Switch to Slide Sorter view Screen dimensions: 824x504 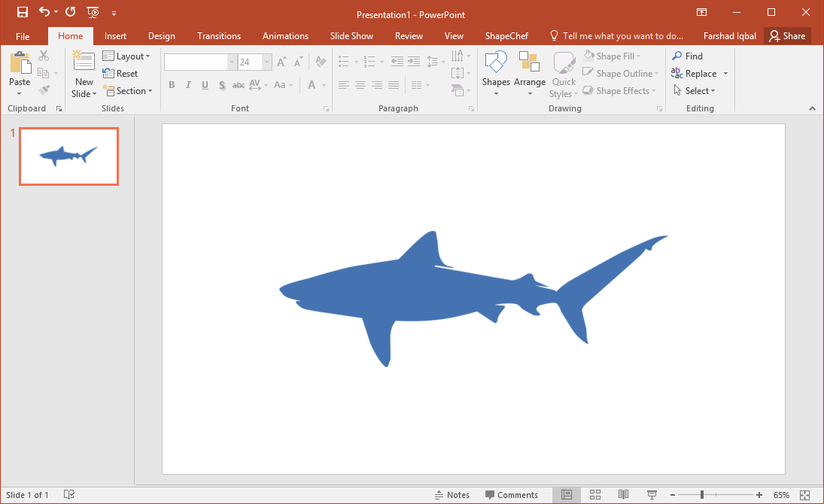(595, 494)
